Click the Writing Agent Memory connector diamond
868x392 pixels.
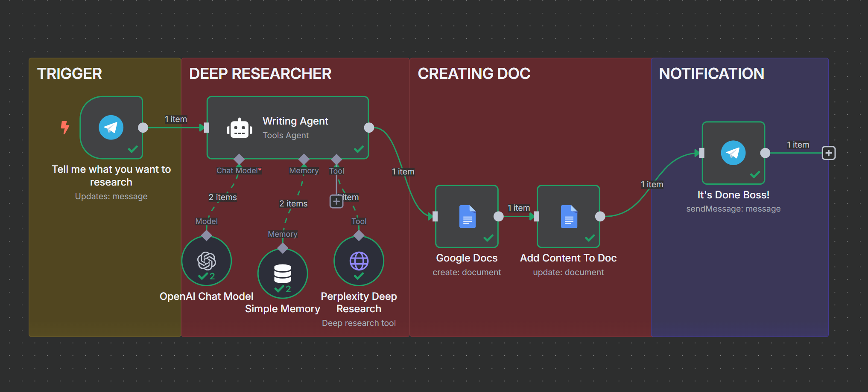tap(304, 160)
